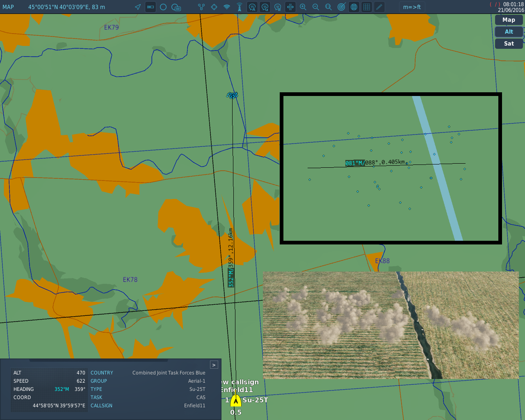
Task: Click the wifi-style signal waves icon
Action: pyautogui.click(x=227, y=7)
